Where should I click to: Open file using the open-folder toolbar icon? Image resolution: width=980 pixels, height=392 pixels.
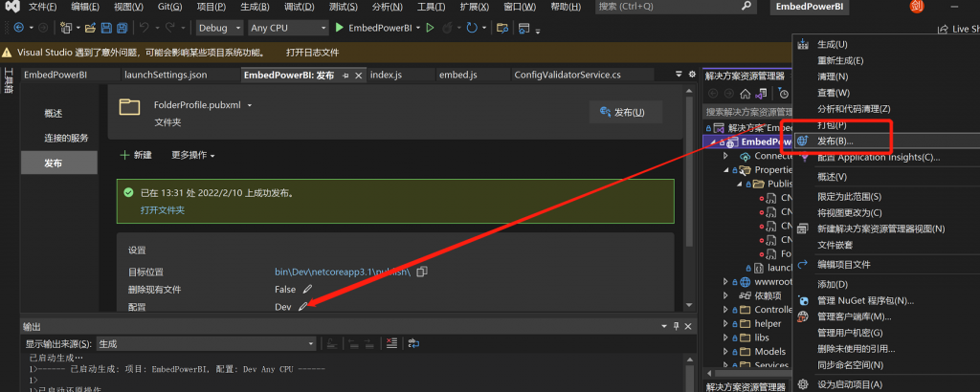click(91, 28)
